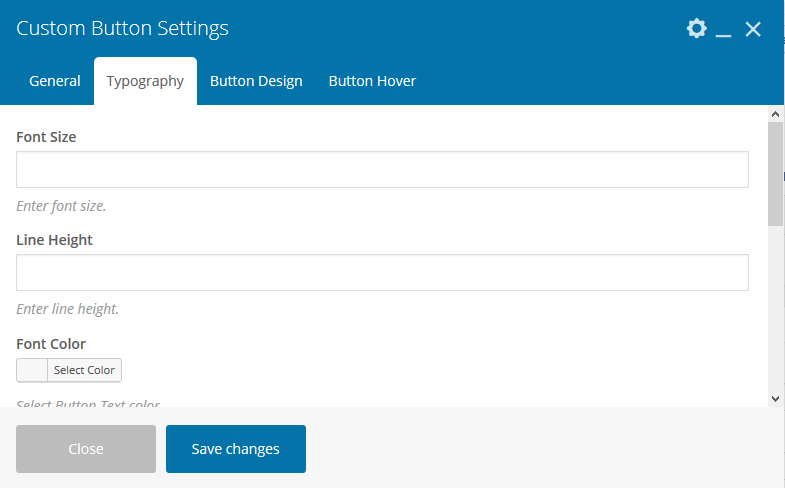Focus the Font Size input field
The height and width of the screenshot is (488, 785).
[x=382, y=170]
